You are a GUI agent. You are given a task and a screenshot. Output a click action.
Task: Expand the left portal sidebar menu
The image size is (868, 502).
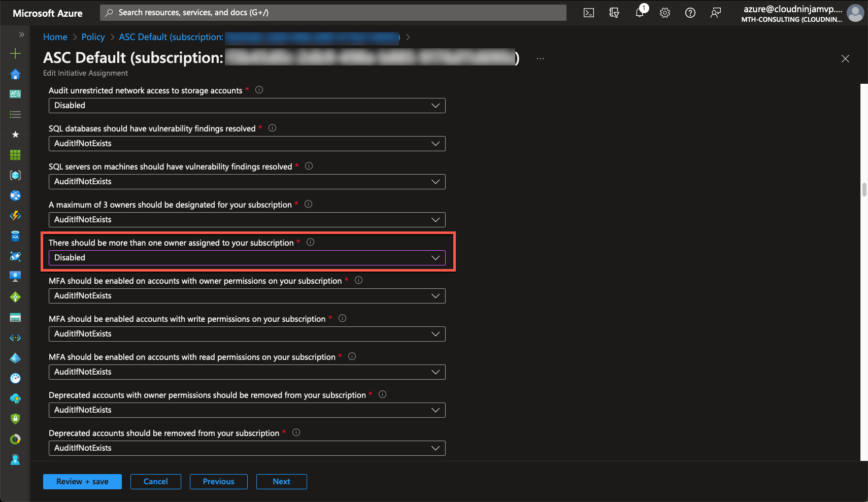point(21,35)
